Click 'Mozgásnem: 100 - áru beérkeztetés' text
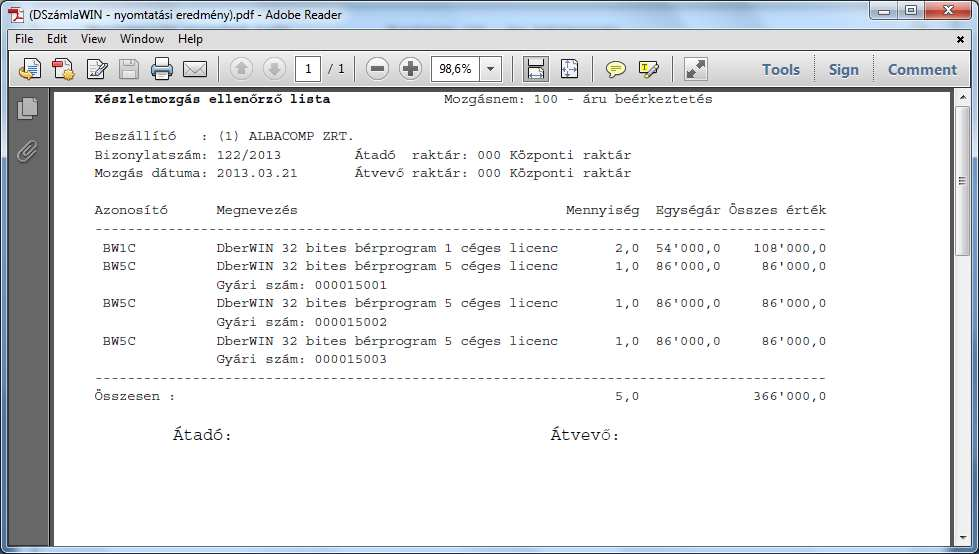979x554 pixels. point(578,99)
